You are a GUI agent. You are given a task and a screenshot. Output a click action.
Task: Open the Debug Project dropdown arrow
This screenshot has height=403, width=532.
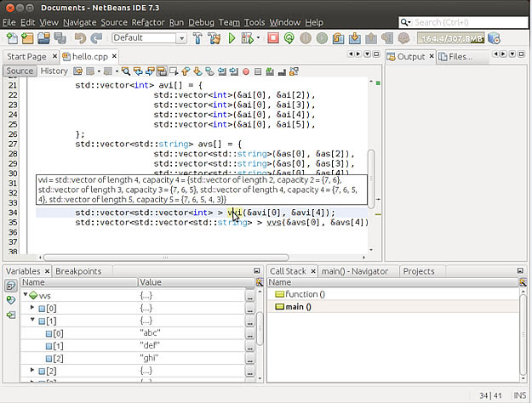click(259, 38)
